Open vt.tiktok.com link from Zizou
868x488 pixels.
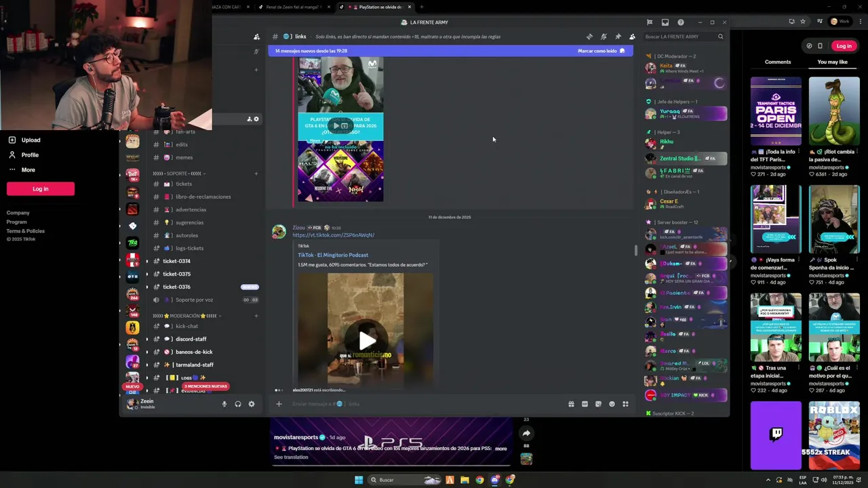click(x=333, y=235)
